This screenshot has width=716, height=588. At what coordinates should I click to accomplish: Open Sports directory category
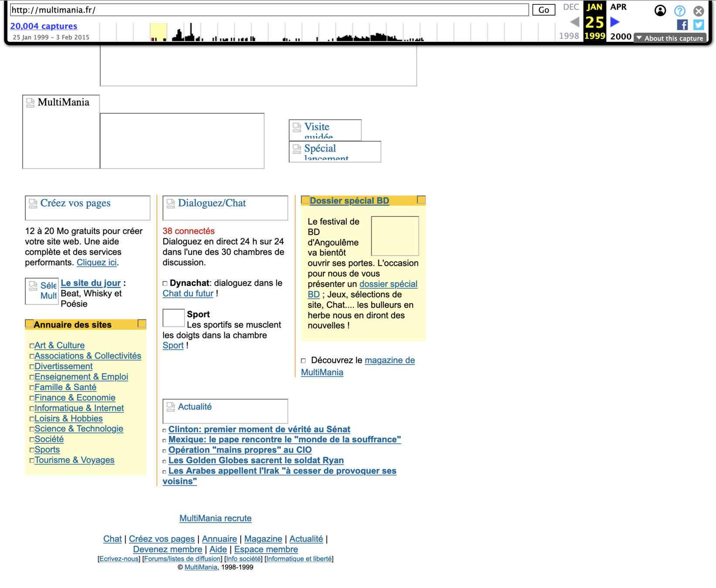[x=47, y=449]
